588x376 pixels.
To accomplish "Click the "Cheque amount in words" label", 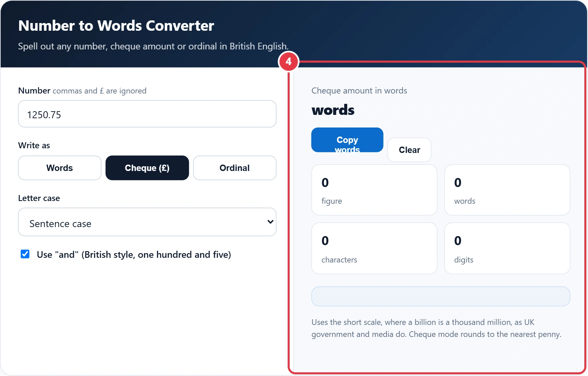I will coord(359,90).
